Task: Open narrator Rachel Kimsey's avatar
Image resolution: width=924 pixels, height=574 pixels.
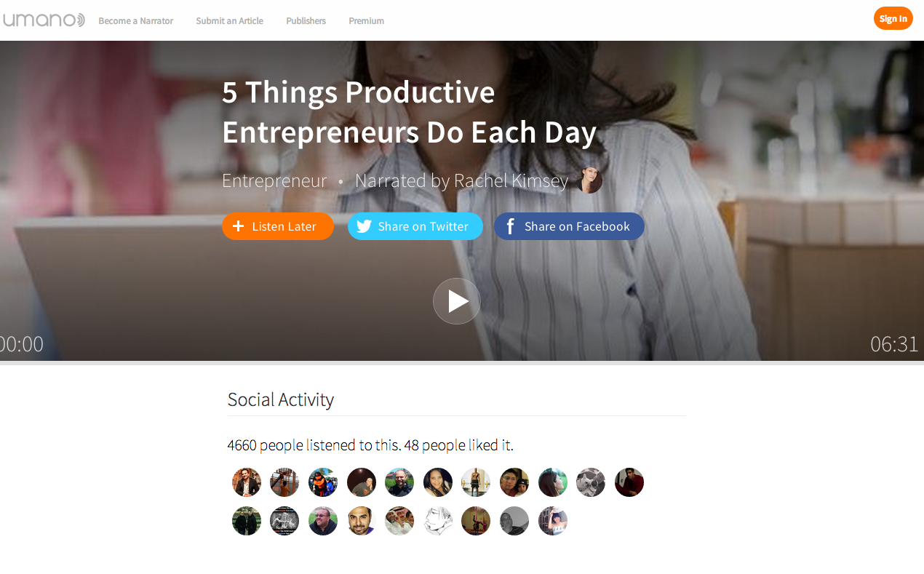Action: [x=589, y=180]
